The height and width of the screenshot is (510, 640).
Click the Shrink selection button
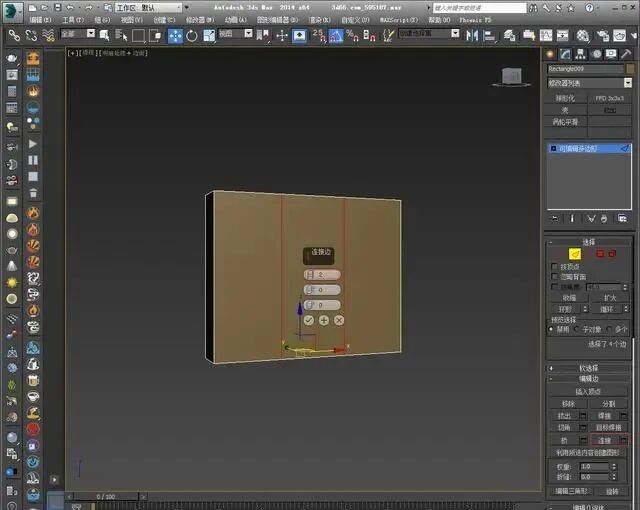[569, 298]
